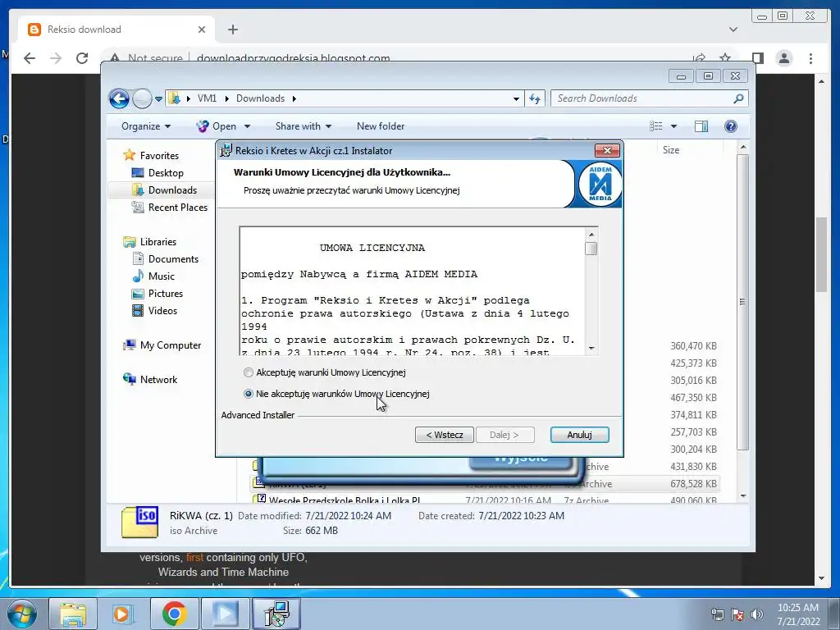This screenshot has width=840, height=630.
Task: Click volume icon in system tray
Action: click(757, 614)
